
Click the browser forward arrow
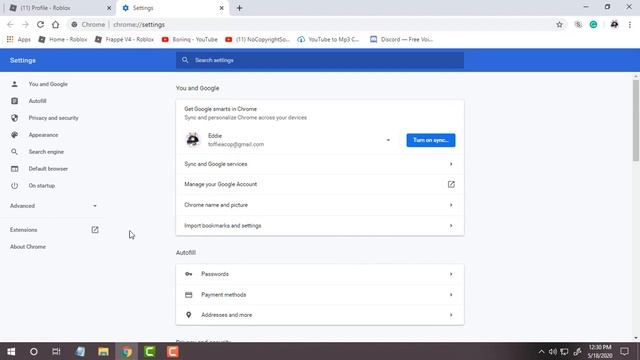25,24
